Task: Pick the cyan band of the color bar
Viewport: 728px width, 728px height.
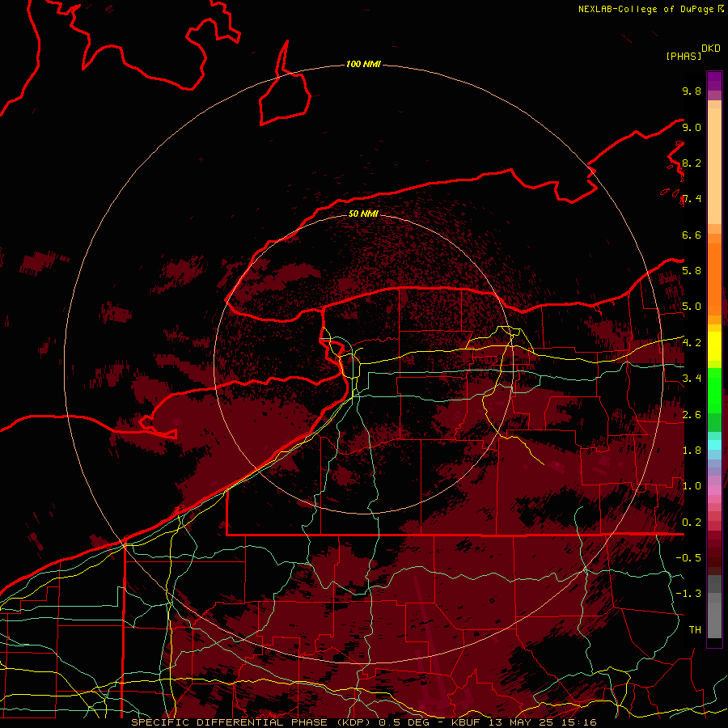Action: click(714, 445)
